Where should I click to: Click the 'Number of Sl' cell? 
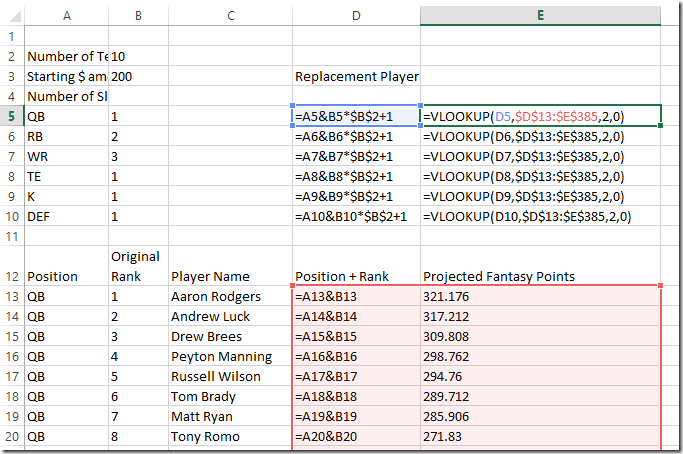[x=67, y=96]
